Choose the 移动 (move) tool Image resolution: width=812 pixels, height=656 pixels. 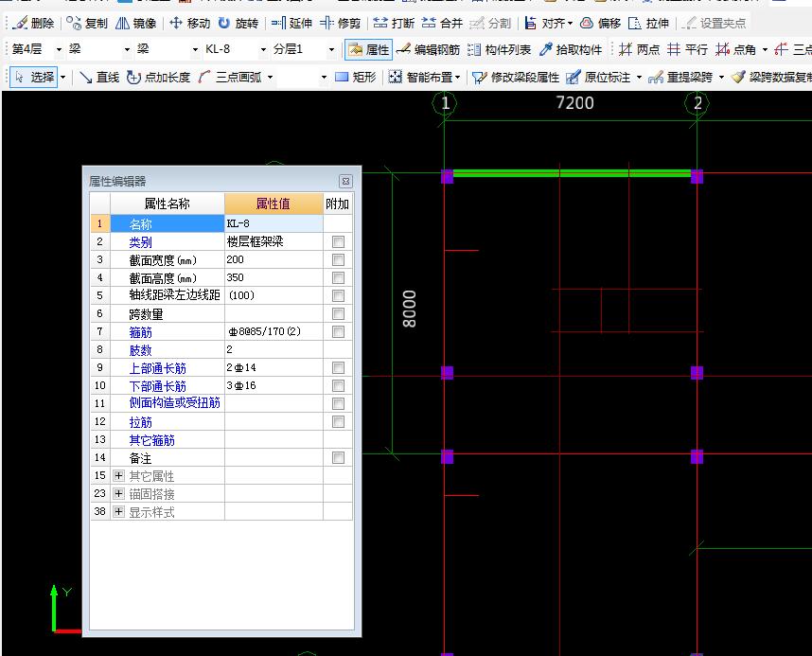(189, 23)
